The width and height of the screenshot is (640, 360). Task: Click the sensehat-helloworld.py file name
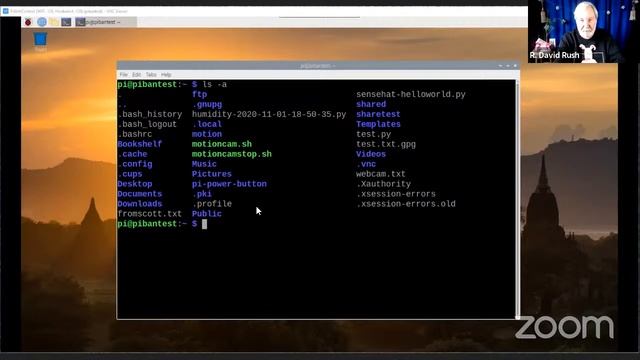point(411,94)
